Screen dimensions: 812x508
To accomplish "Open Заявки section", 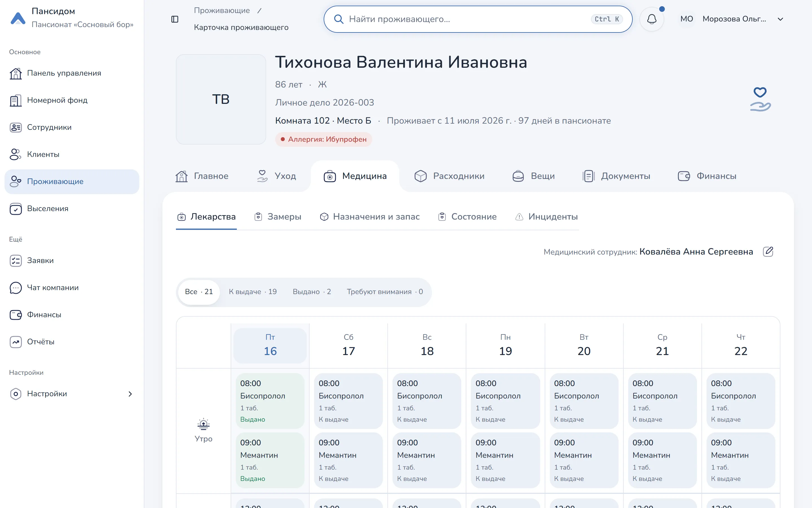I will coord(72,261).
